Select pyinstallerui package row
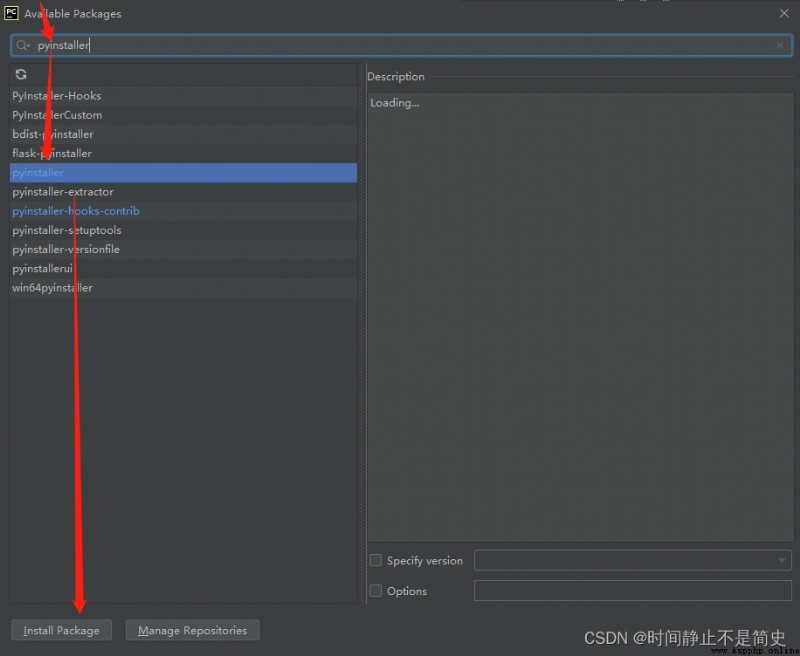The image size is (800, 656). click(x=183, y=268)
